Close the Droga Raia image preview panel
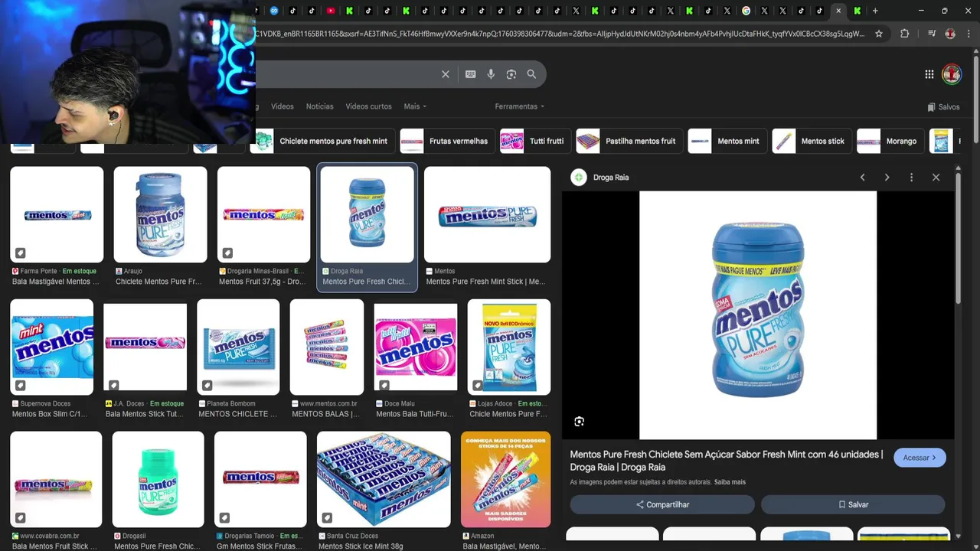980x551 pixels. coord(936,178)
